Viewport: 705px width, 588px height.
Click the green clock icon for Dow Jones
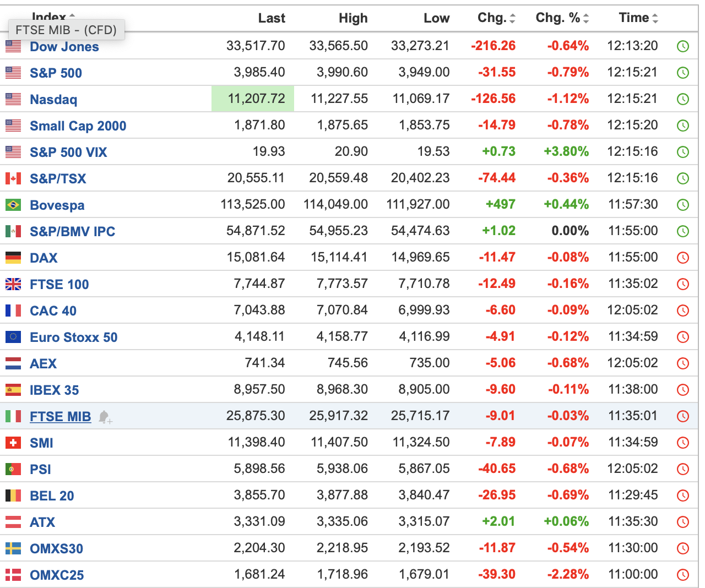(x=682, y=46)
